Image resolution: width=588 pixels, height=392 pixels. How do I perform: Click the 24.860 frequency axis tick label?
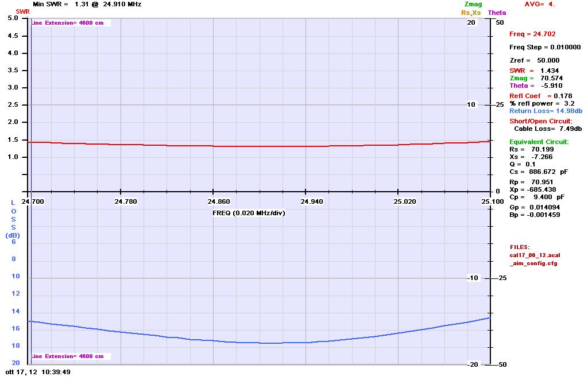click(213, 201)
